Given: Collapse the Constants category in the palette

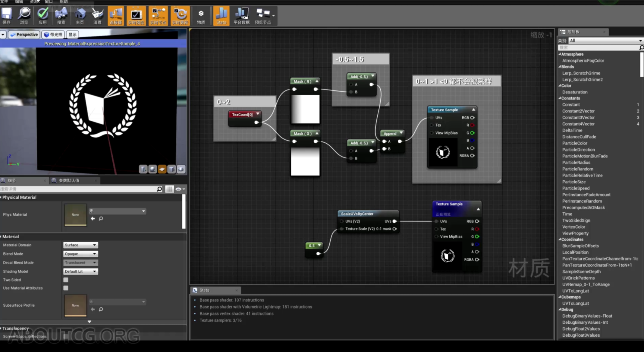Looking at the screenshot, I should coord(560,98).
